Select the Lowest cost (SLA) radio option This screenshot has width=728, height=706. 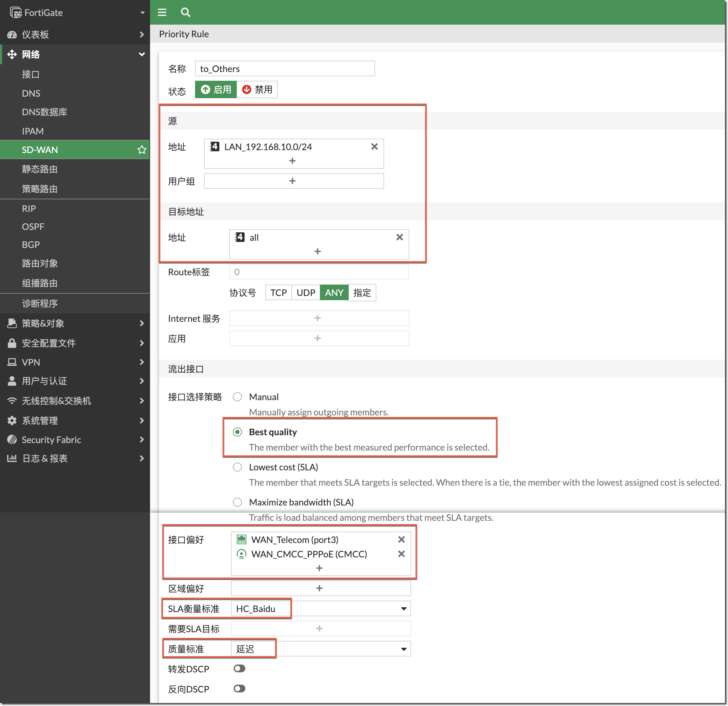[x=237, y=467]
